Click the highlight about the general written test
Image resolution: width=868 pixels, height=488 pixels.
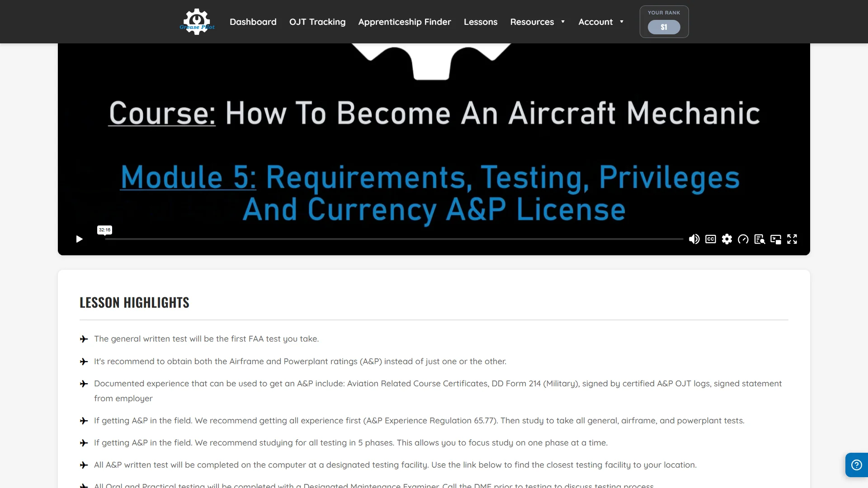pos(206,339)
